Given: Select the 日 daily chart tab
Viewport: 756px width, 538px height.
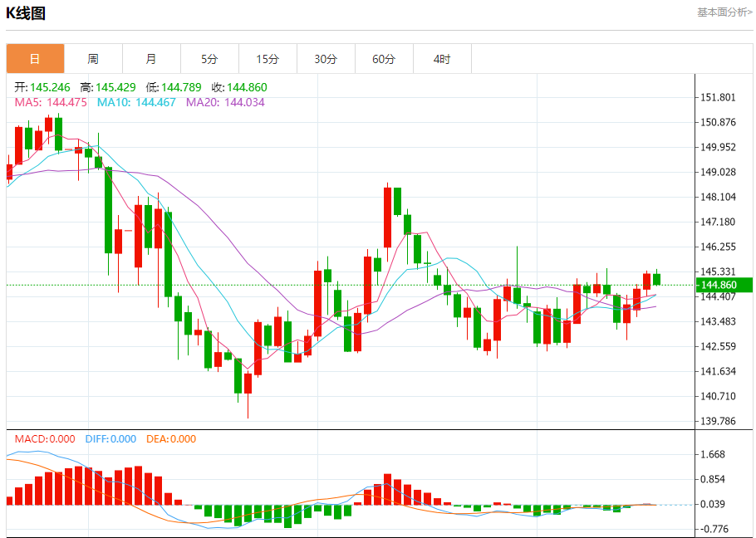Looking at the screenshot, I should tap(35, 59).
